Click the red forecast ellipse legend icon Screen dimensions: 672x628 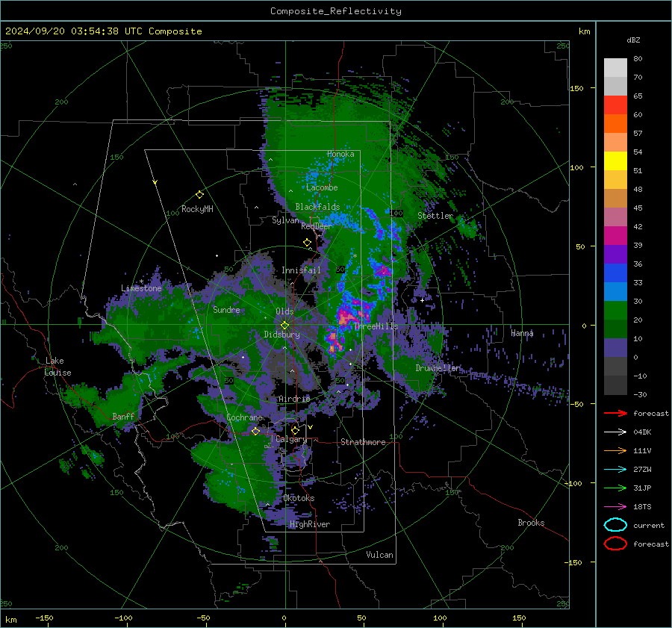click(615, 544)
